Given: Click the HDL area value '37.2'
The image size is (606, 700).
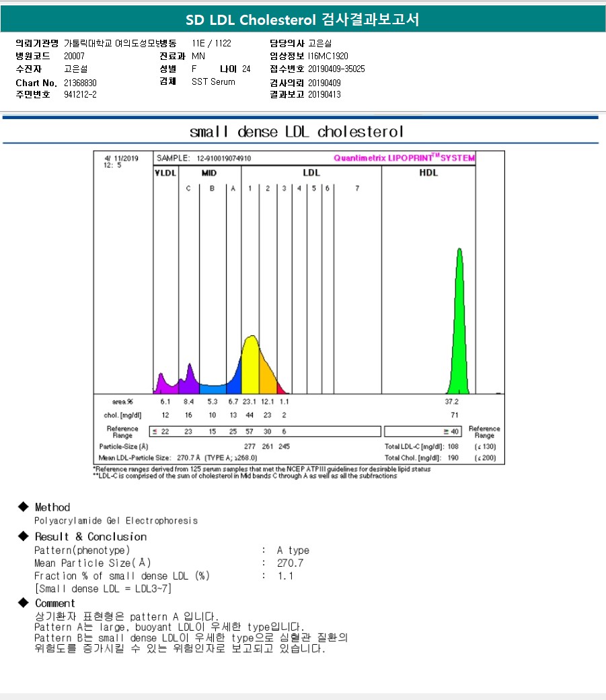Looking at the screenshot, I should (x=451, y=402).
